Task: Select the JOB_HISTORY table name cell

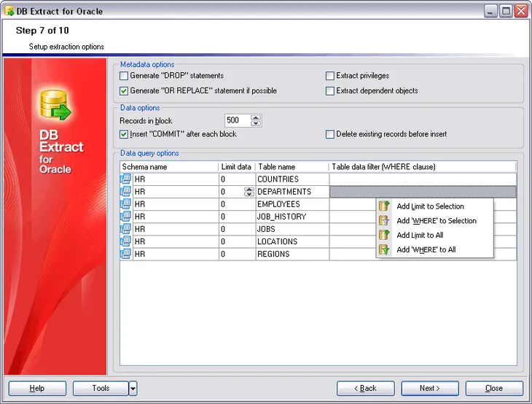Action: click(x=292, y=217)
